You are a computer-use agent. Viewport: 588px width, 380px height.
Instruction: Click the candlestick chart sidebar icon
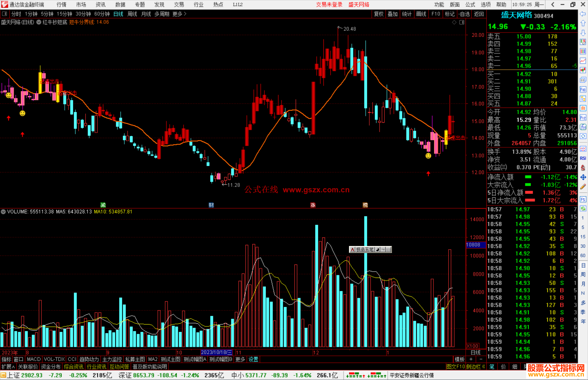point(583,70)
